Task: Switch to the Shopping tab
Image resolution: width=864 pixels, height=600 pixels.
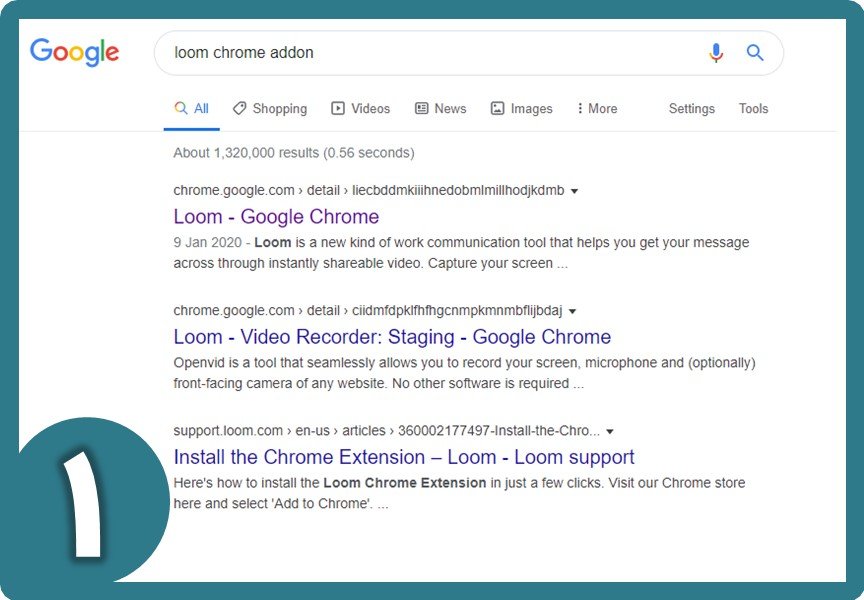Action: (x=270, y=109)
